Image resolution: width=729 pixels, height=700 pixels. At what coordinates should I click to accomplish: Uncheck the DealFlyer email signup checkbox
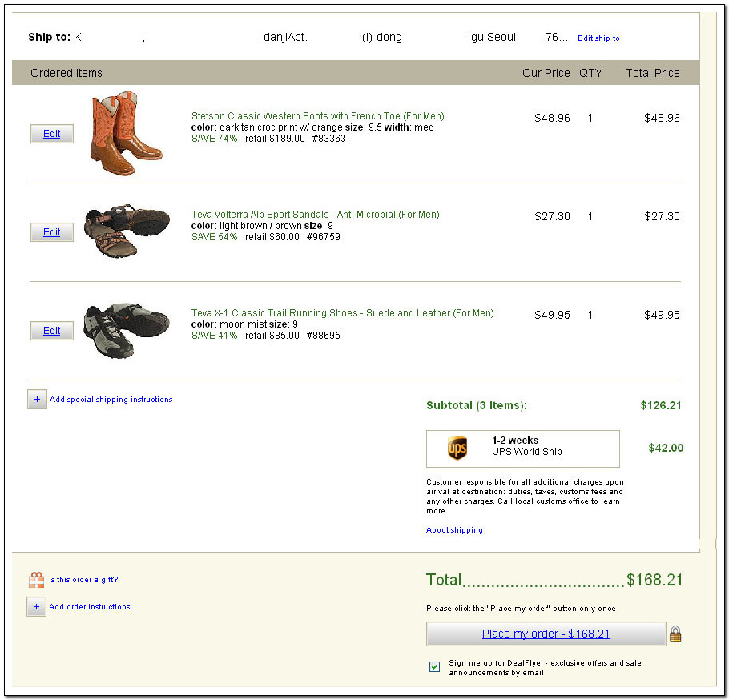click(434, 666)
